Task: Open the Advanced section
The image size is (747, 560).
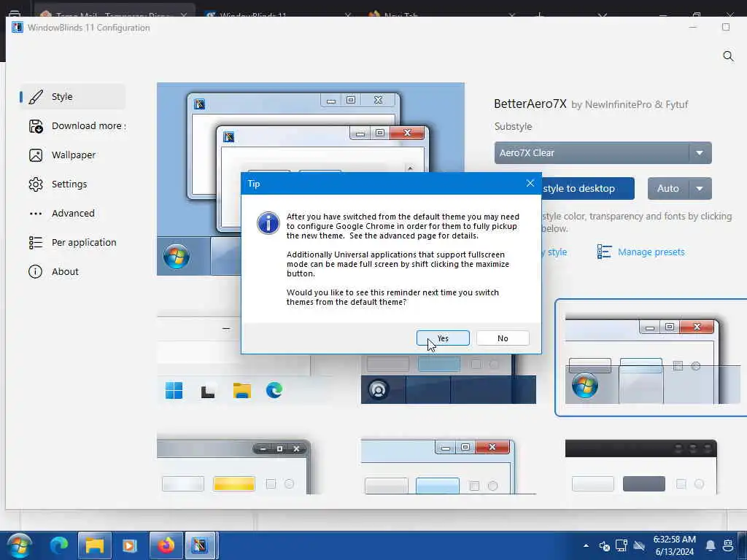Action: pyautogui.click(x=72, y=214)
